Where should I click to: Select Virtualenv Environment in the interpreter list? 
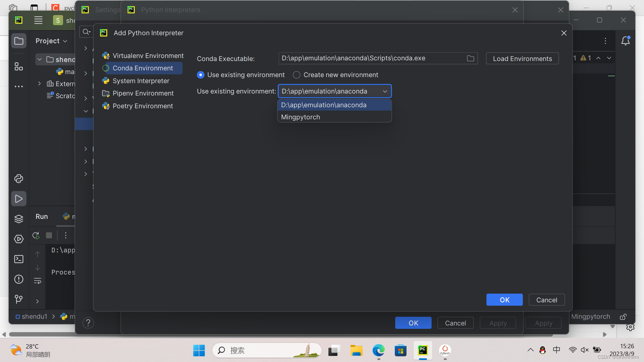(x=148, y=56)
